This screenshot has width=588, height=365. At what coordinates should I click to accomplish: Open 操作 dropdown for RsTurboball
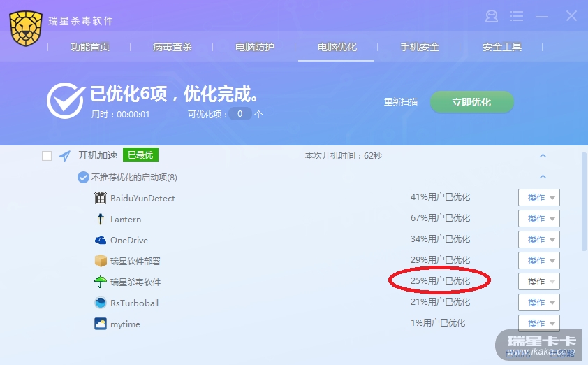(539, 302)
